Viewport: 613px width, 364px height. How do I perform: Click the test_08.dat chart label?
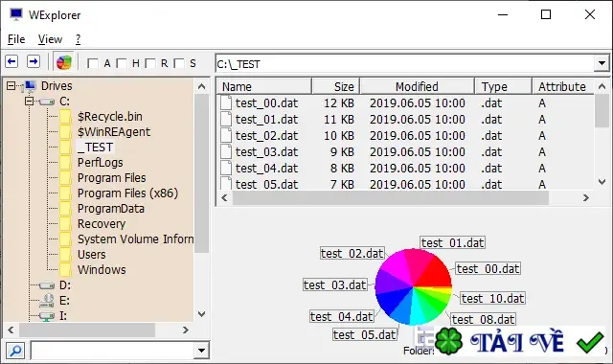tap(483, 319)
